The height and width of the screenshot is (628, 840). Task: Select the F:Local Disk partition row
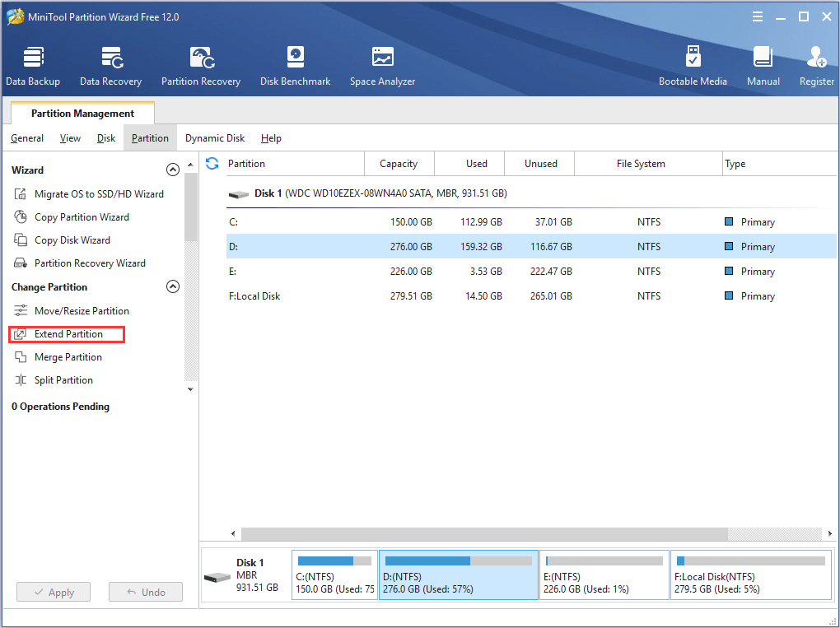531,296
